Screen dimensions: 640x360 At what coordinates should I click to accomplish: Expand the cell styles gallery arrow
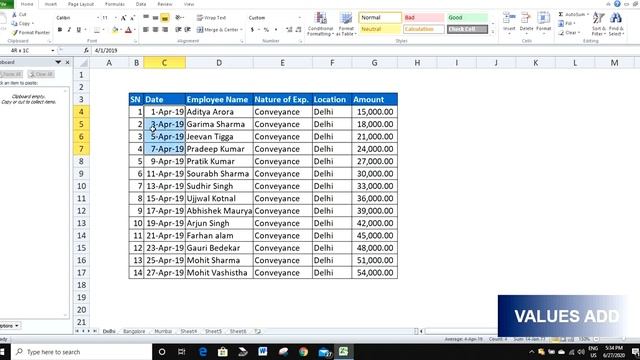pyautogui.click(x=493, y=32)
